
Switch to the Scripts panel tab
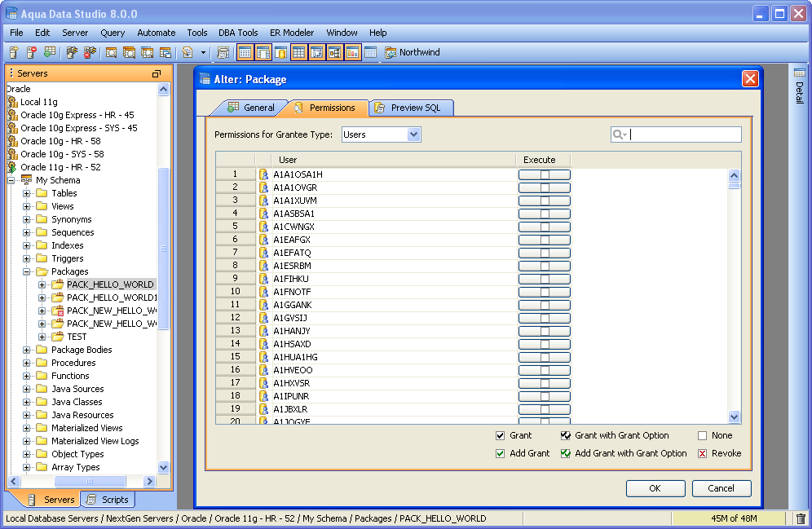[x=107, y=500]
